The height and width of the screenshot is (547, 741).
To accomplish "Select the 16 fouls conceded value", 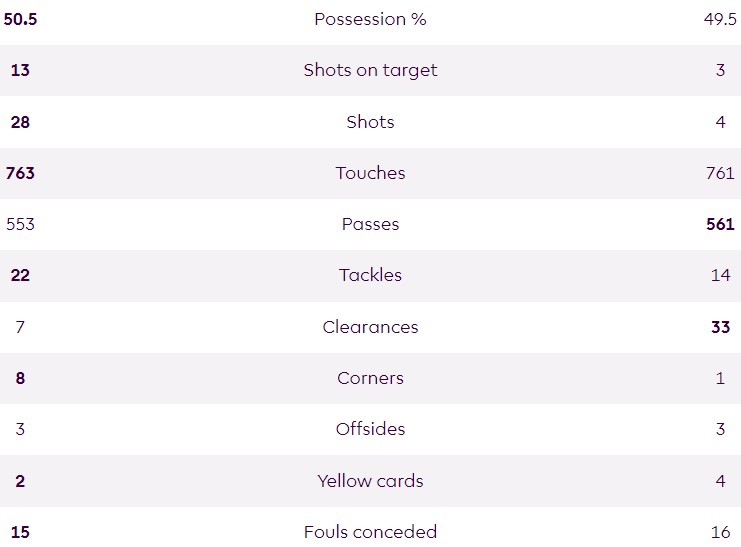I will [x=720, y=532].
